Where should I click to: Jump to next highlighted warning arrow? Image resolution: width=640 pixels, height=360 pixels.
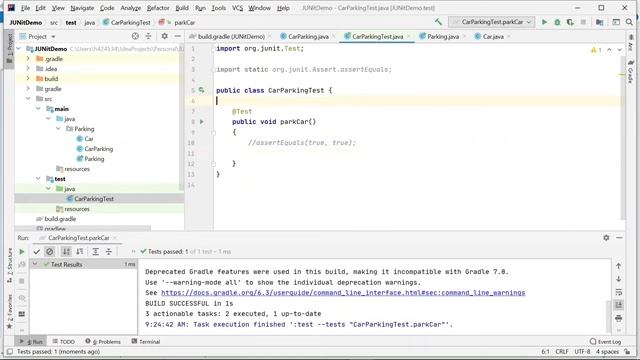620,50
